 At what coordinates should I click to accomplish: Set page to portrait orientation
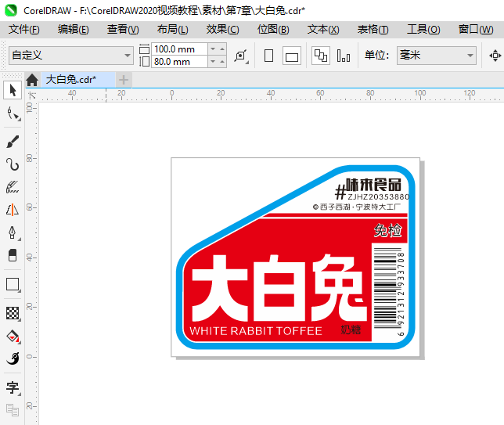[268, 56]
